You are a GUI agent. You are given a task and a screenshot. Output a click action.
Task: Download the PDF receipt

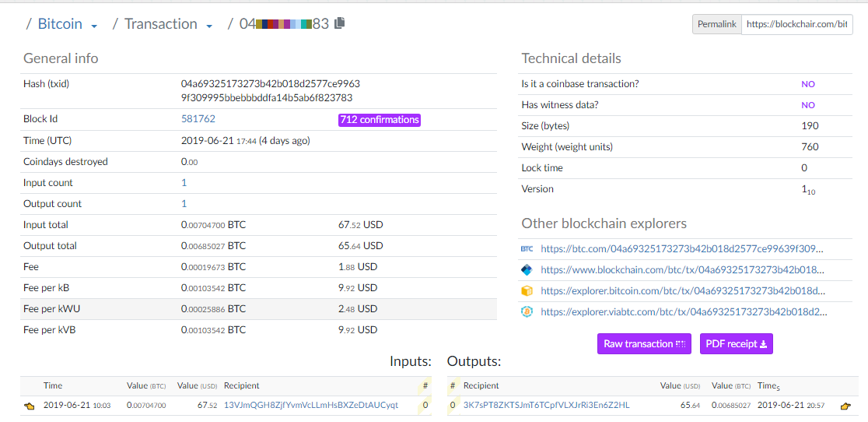tap(737, 344)
